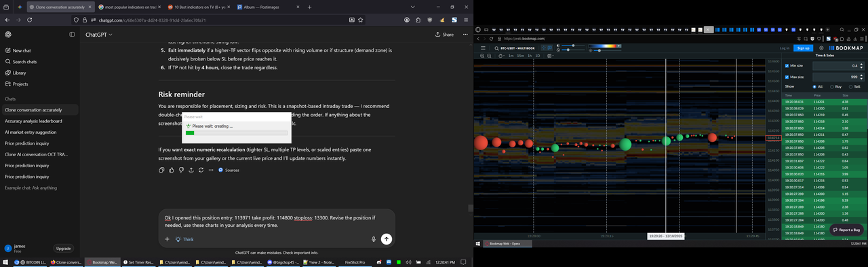
Task: Adjust Bookmap contrast slider
Action: pos(573,46)
